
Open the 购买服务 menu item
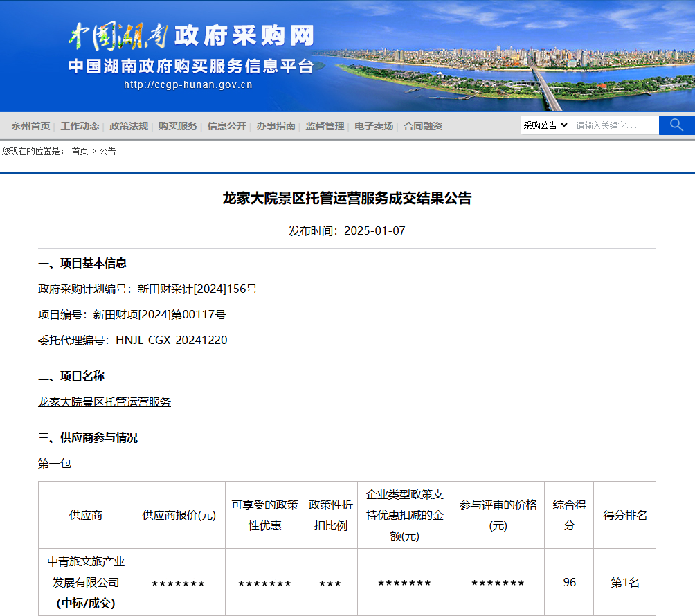(x=178, y=126)
